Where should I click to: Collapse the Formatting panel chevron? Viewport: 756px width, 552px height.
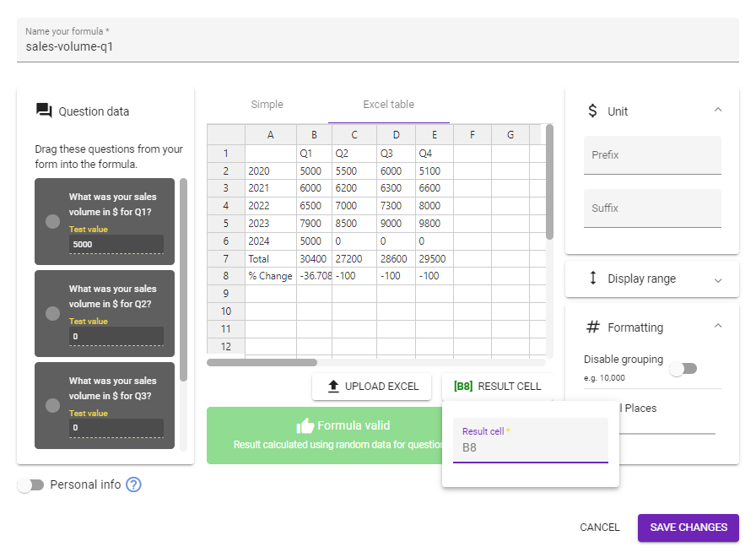coord(718,326)
